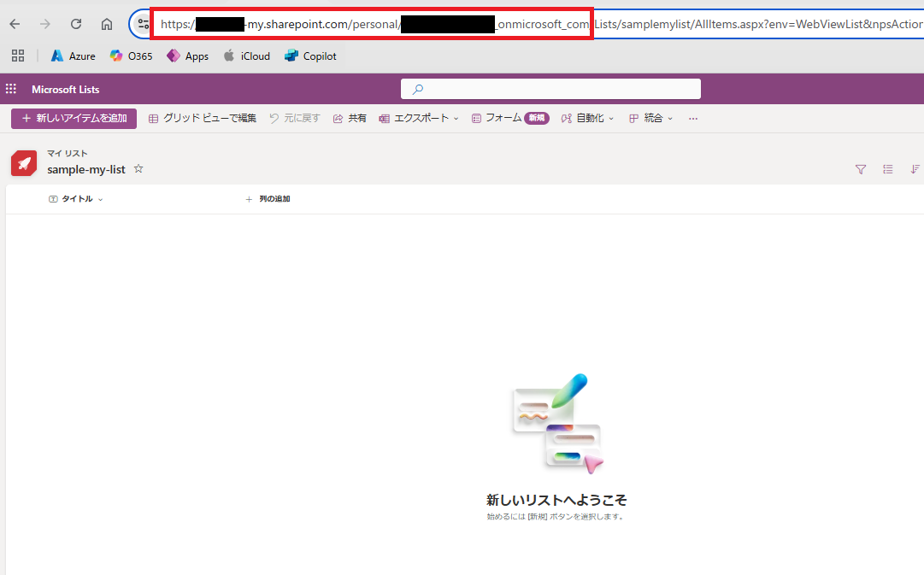
Task: Click 新しいアイテムを追加 button
Action: [74, 119]
